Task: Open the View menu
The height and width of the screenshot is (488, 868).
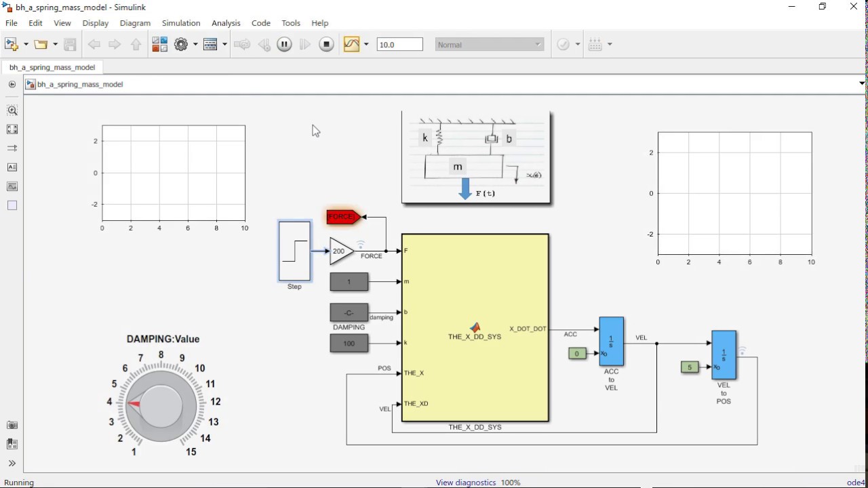Action: click(62, 23)
